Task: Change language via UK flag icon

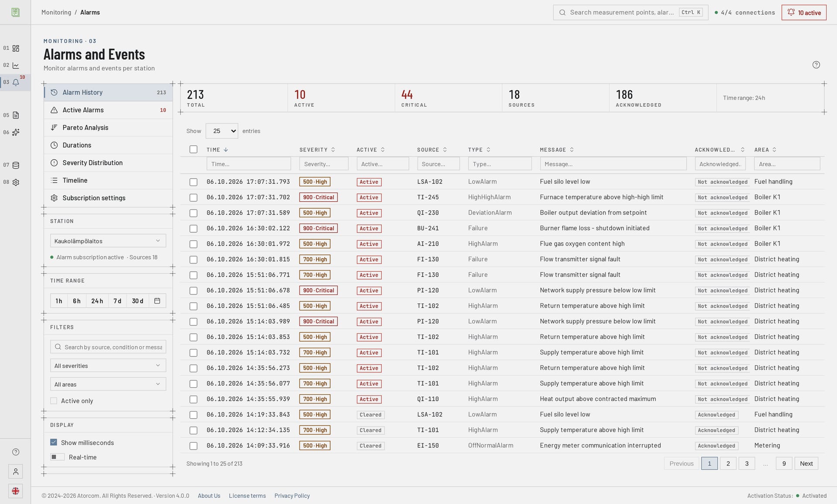Action: coord(16,491)
